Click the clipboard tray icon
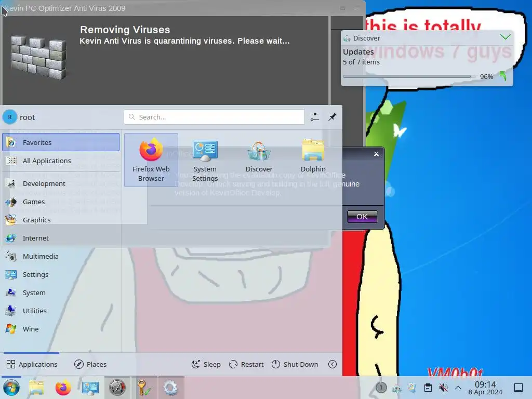The height and width of the screenshot is (399, 532). pyautogui.click(x=428, y=388)
